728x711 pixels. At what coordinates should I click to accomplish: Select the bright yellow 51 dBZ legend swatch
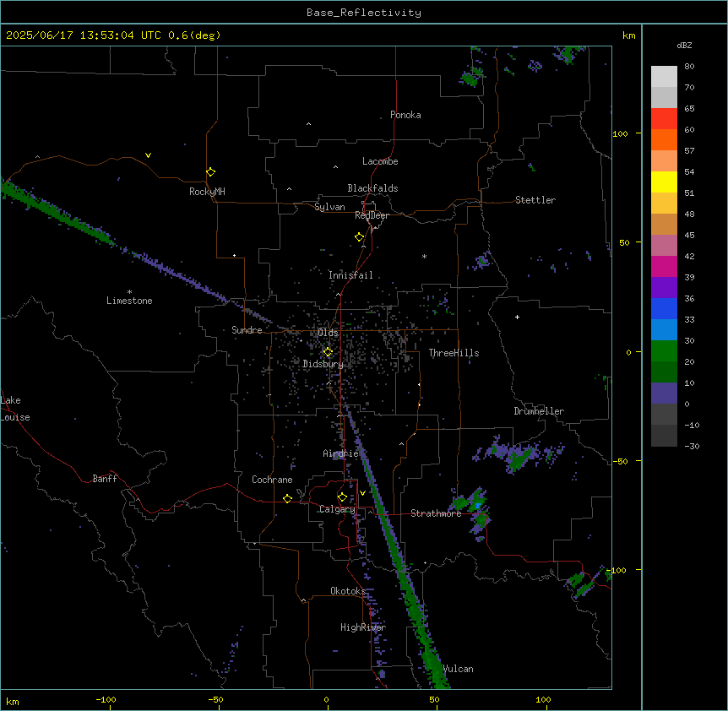(664, 182)
